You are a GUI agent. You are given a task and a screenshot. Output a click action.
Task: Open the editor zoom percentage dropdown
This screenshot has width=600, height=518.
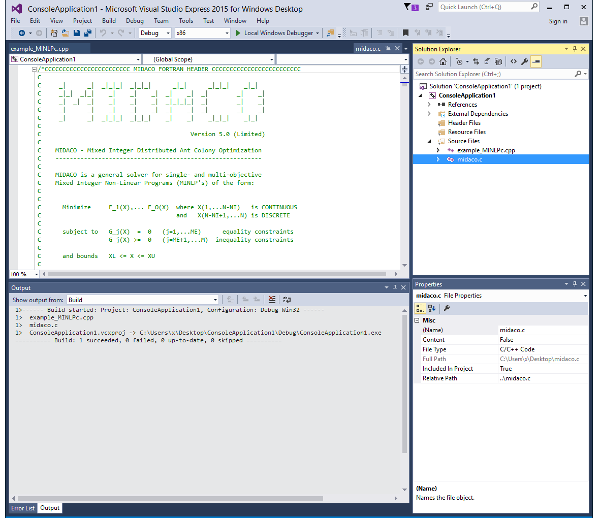(37, 274)
